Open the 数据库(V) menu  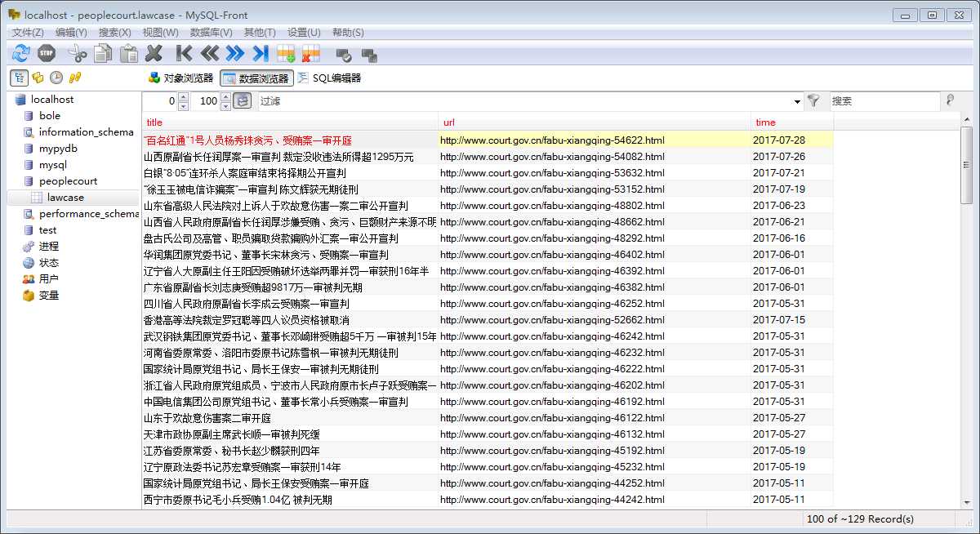click(212, 32)
